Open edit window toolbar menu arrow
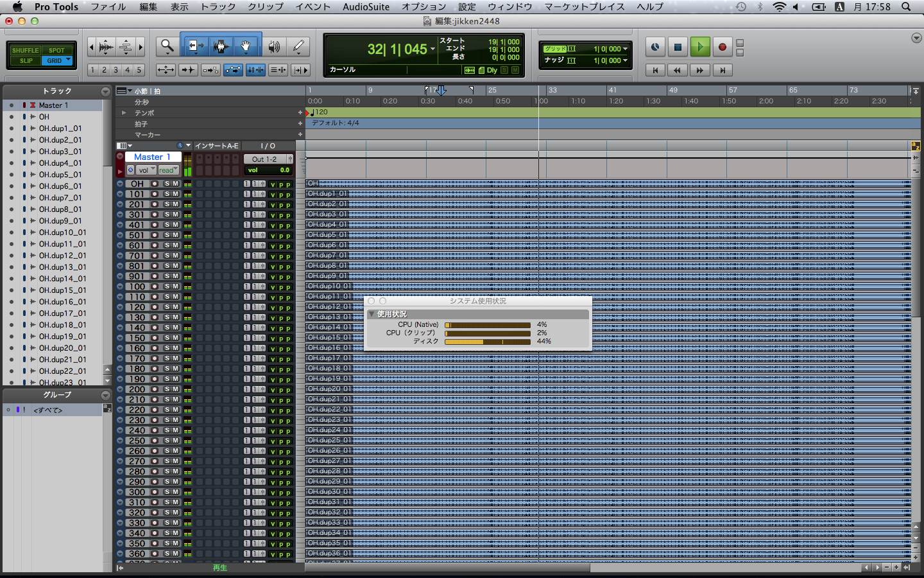Screen dimensions: 924x578 916,38
